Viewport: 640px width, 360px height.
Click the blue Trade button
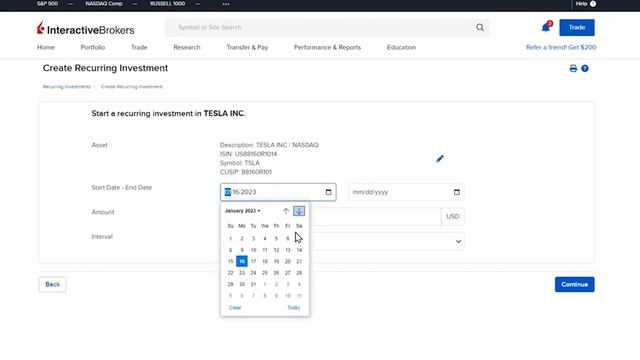coord(577,27)
